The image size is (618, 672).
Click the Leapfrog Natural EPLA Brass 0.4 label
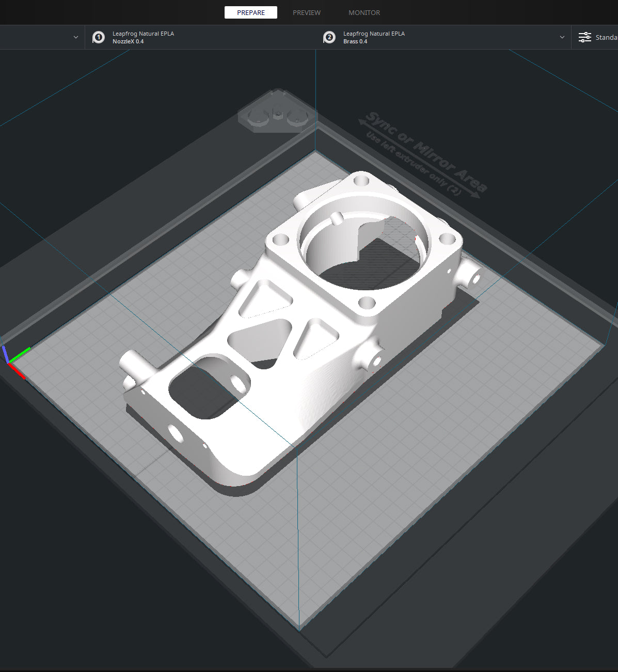coord(374,37)
